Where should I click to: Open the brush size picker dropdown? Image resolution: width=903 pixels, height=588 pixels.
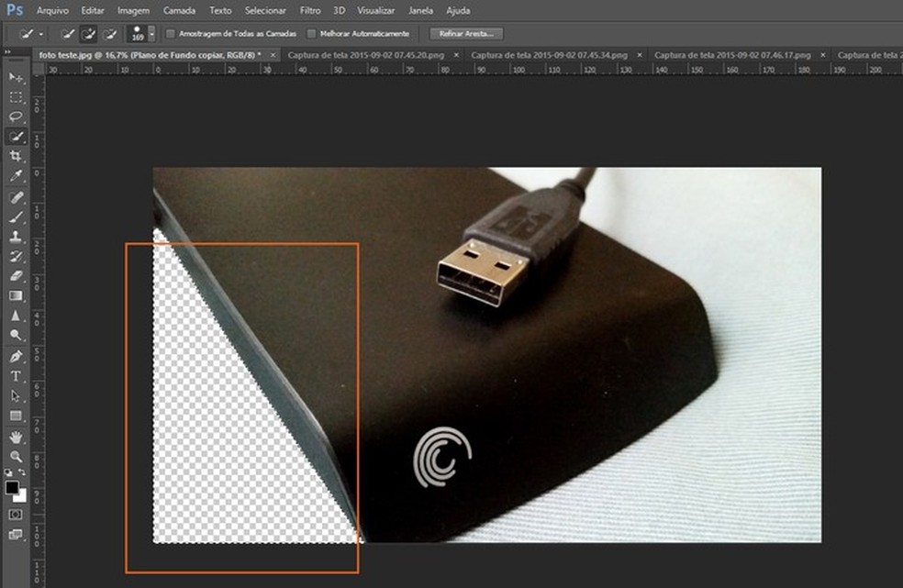tap(151, 34)
